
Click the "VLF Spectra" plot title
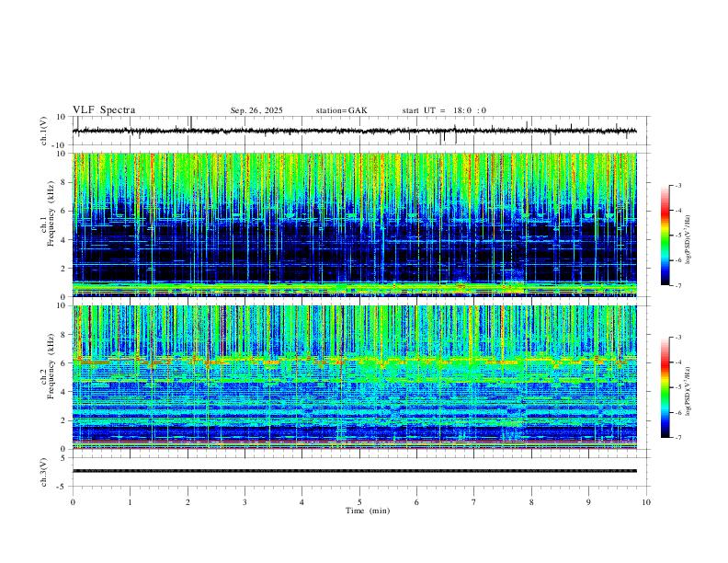104,110
